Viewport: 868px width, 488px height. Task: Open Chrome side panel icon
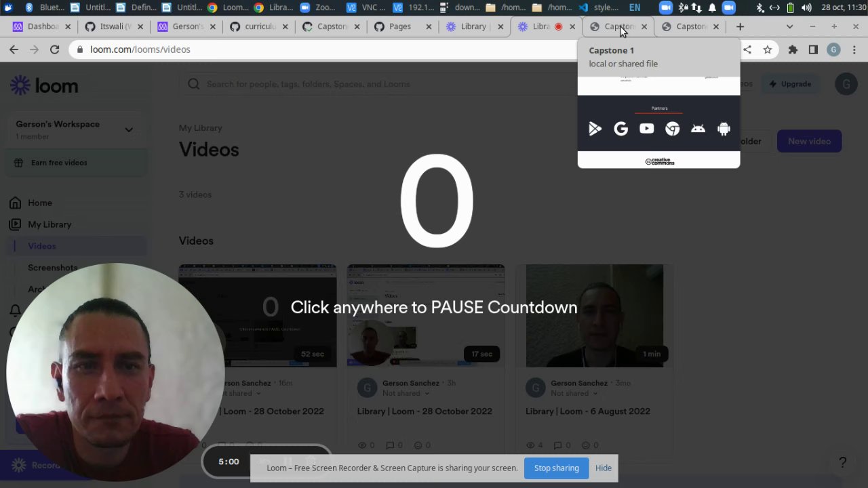pos(813,49)
